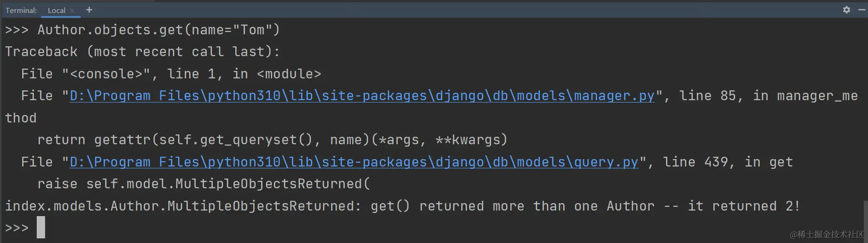868x243 pixels.
Task: Open terminal settings gear icon
Action: coord(847,10)
